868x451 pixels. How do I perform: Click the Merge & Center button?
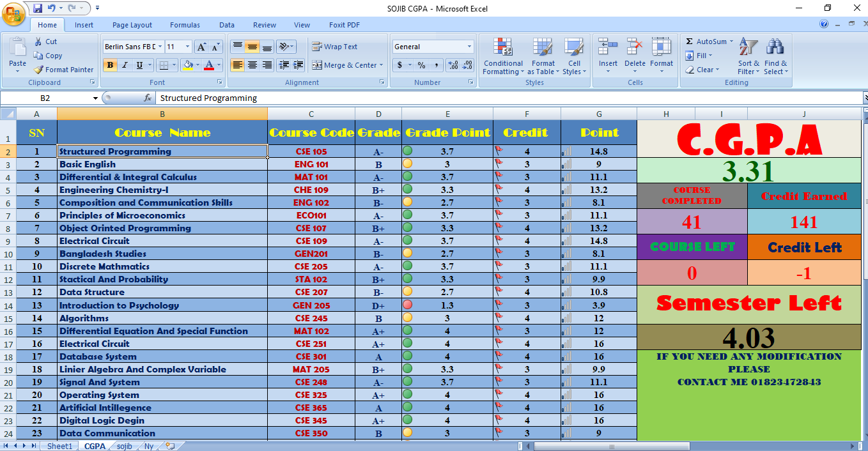pos(348,65)
